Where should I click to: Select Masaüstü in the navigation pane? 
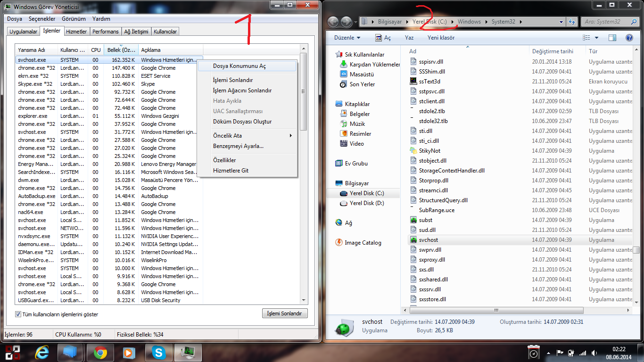[x=357, y=74]
